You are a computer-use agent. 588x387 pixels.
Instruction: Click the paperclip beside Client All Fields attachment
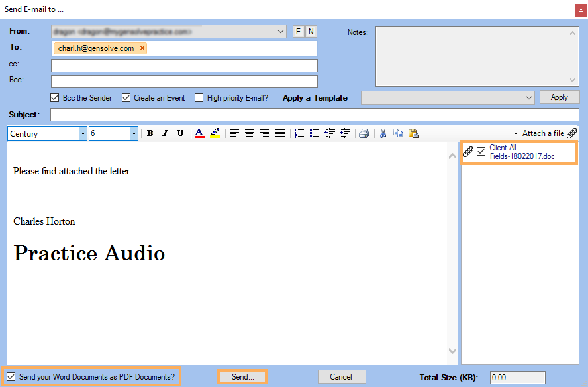pos(468,152)
